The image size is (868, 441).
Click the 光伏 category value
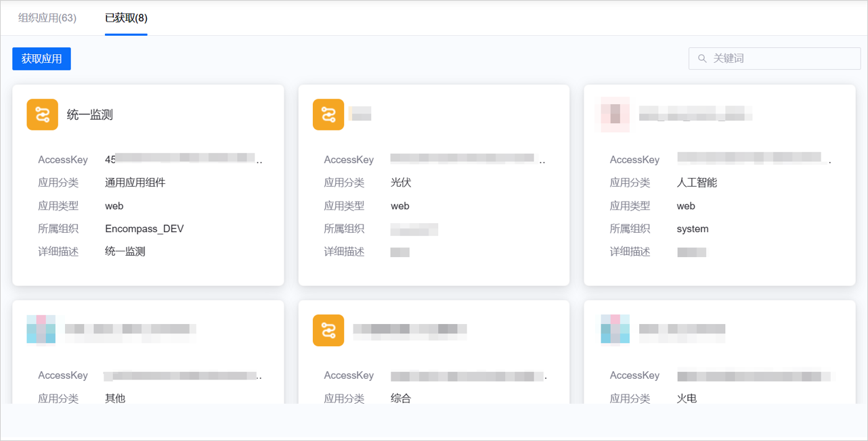pos(401,183)
